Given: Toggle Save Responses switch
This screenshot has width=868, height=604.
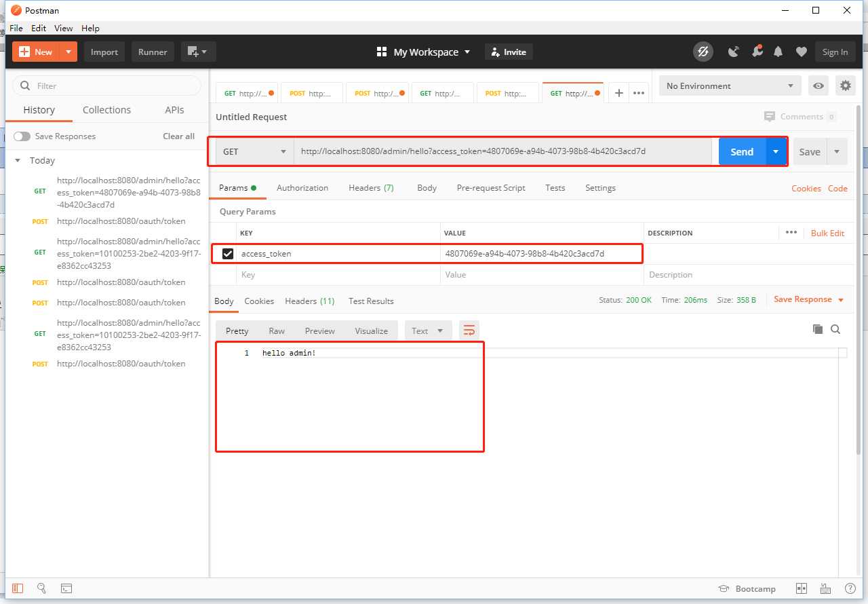Looking at the screenshot, I should [22, 136].
